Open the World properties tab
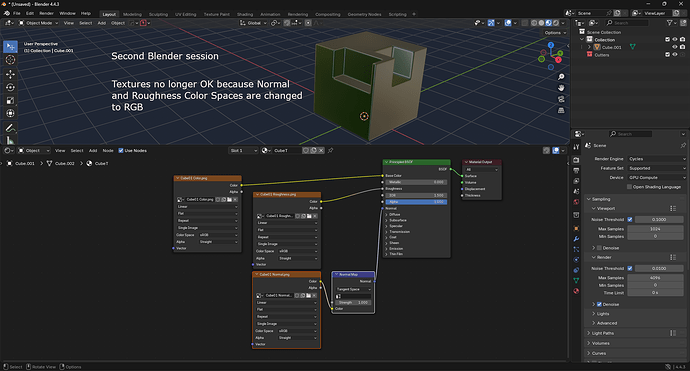 (x=576, y=202)
